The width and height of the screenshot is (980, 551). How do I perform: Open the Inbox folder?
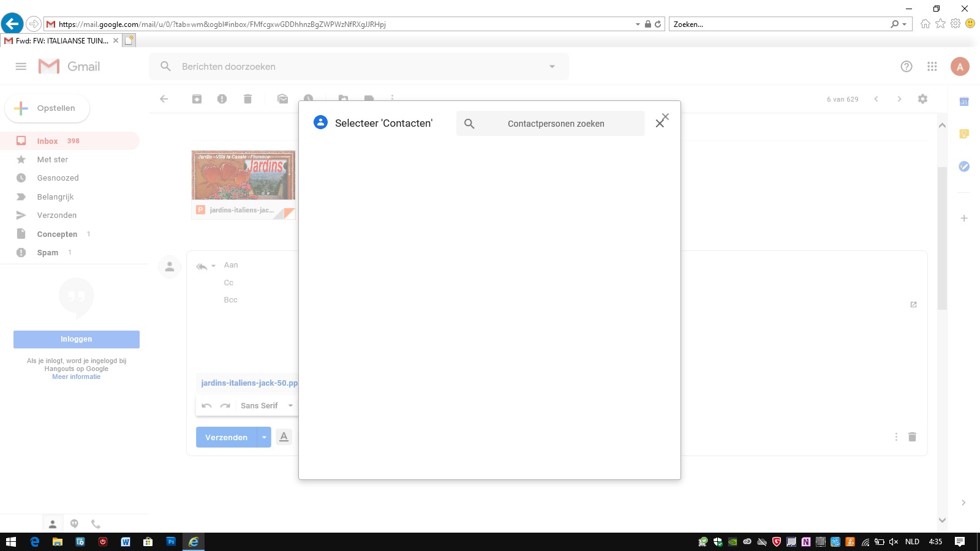(47, 141)
